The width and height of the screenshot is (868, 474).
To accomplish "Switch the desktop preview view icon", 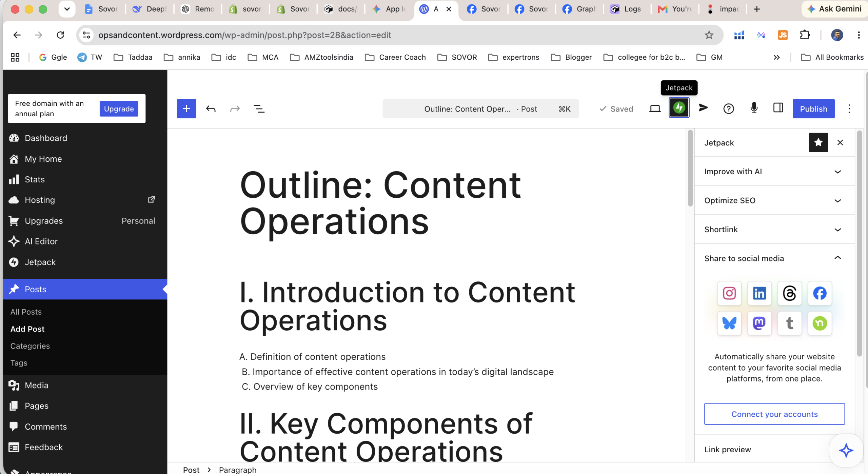I will [655, 108].
